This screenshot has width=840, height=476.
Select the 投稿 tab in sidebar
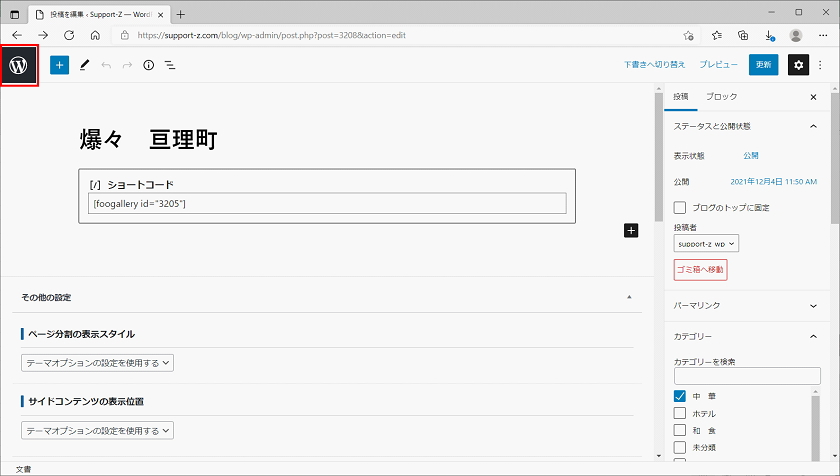(x=681, y=97)
